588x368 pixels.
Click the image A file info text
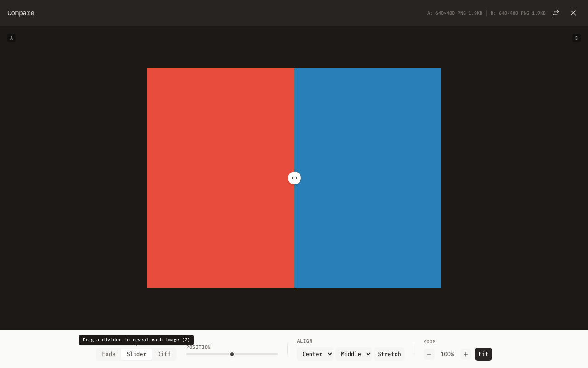coord(454,13)
